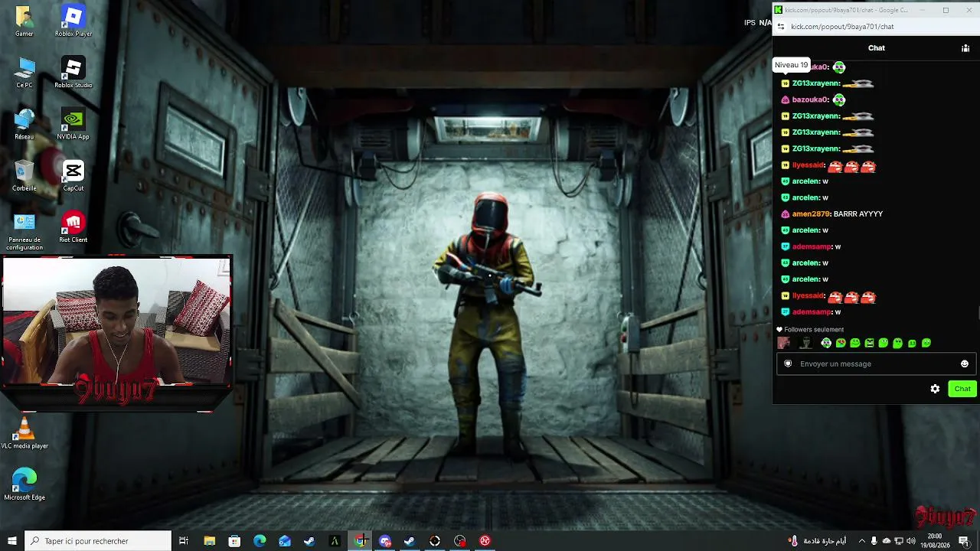The width and height of the screenshot is (980, 551).
Task: Click username ademsamp in last chat message
Action: tap(812, 312)
